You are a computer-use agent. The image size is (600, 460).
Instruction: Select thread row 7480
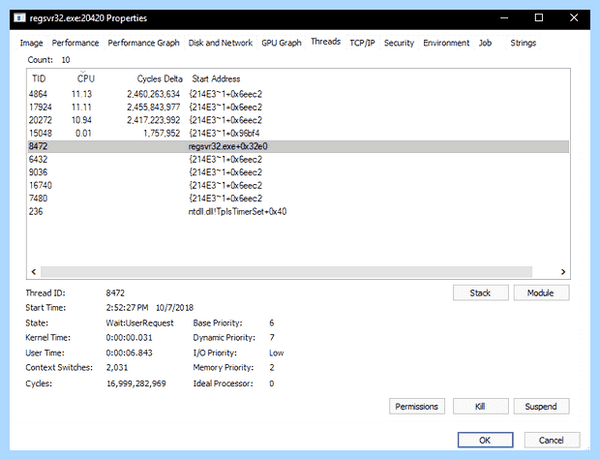tap(298, 198)
